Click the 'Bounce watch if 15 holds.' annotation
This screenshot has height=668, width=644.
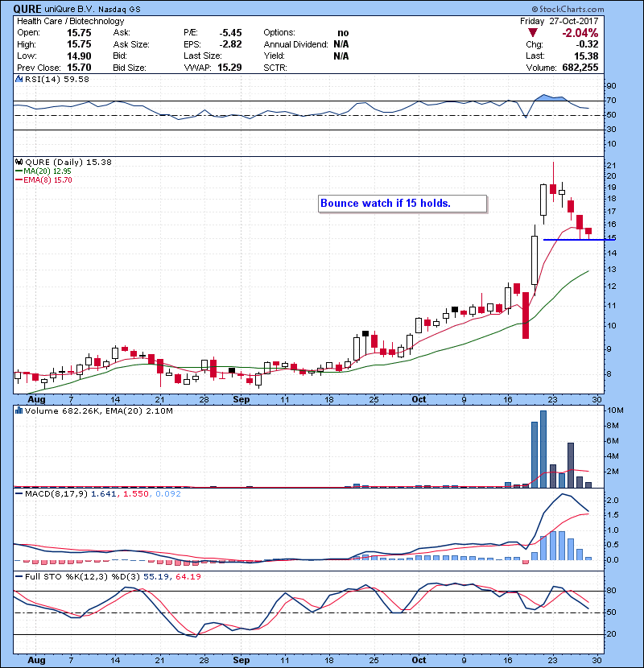coord(402,203)
